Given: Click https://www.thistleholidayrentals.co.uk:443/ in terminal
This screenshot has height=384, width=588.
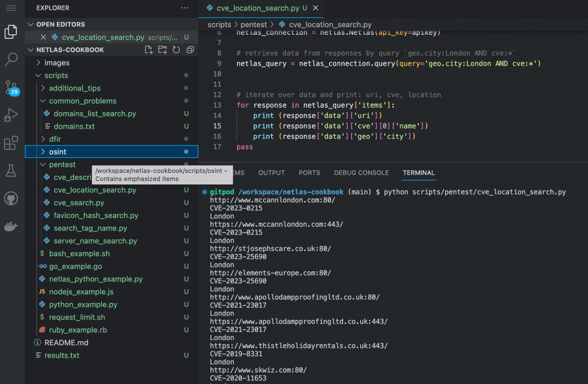Looking at the screenshot, I should (x=299, y=346).
